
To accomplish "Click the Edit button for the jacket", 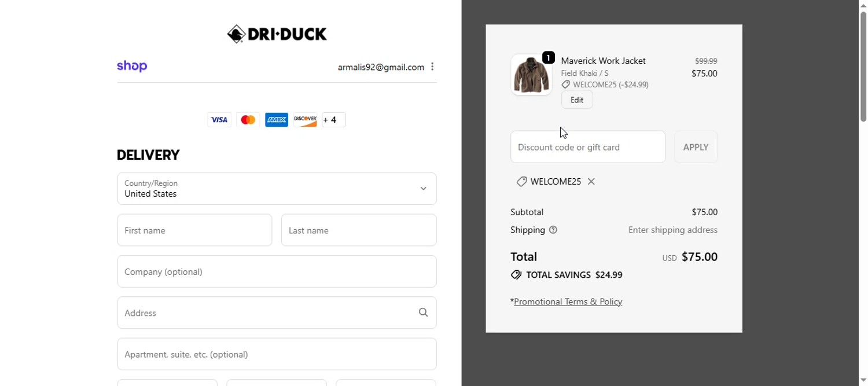I will pyautogui.click(x=577, y=100).
